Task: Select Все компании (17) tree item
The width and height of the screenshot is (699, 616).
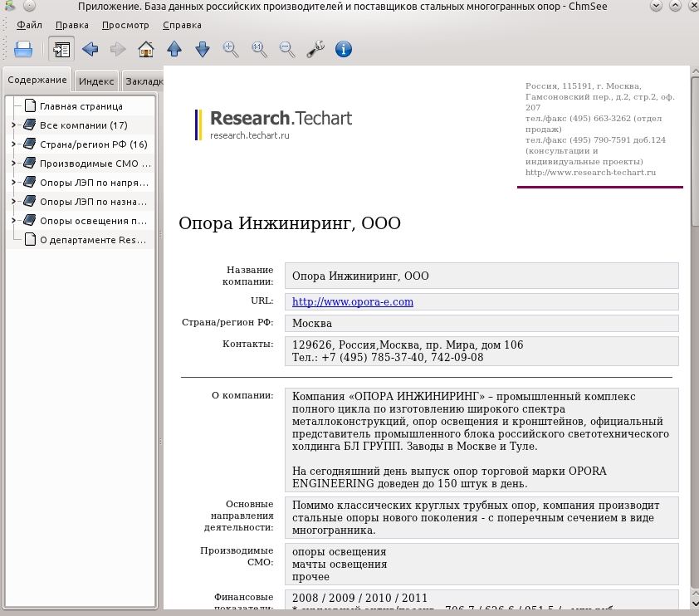Action: coord(83,125)
